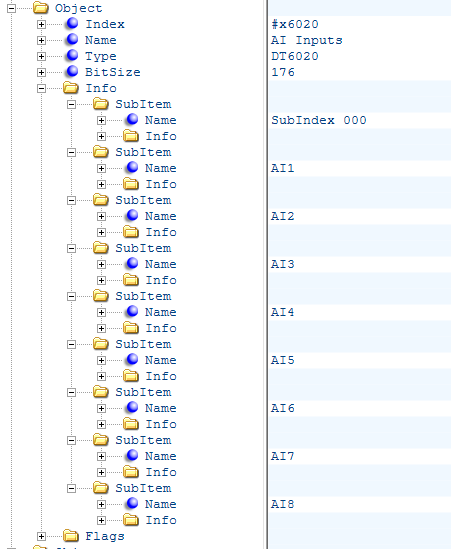
Task: Click the blue sphere icon on the AI3 Name row
Action: pyautogui.click(x=132, y=263)
